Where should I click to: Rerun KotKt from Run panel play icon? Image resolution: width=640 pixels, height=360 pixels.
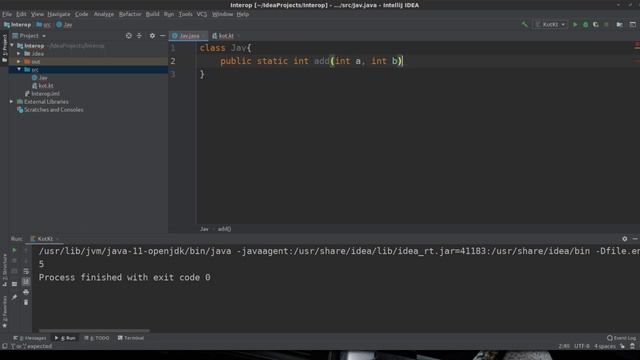pyautogui.click(x=14, y=250)
